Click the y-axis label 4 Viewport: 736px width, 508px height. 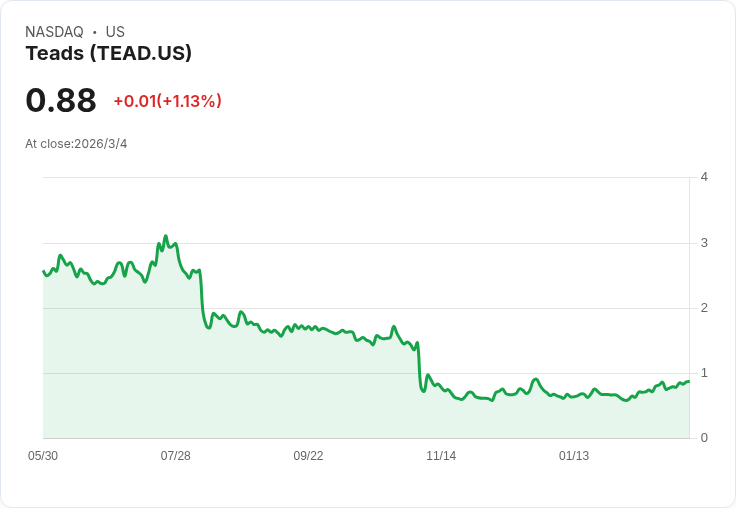tap(704, 178)
